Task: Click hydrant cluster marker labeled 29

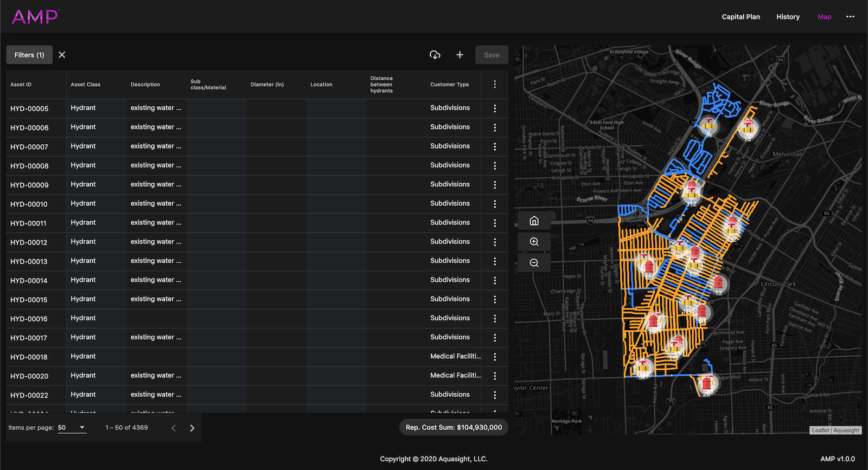Action: point(707,384)
